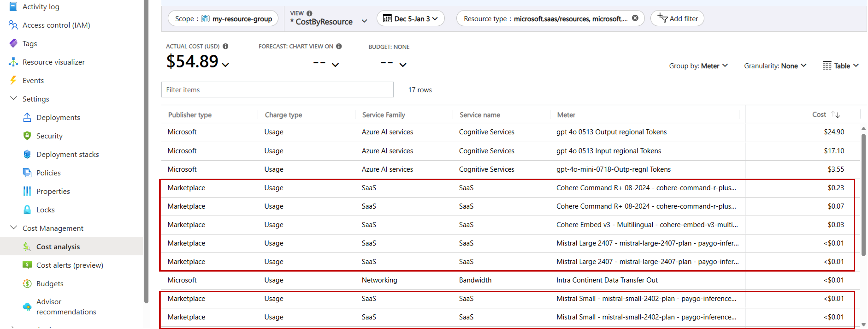Viewport: 868px width, 329px height.
Task: Click the Events lightning icon
Action: tap(13, 80)
